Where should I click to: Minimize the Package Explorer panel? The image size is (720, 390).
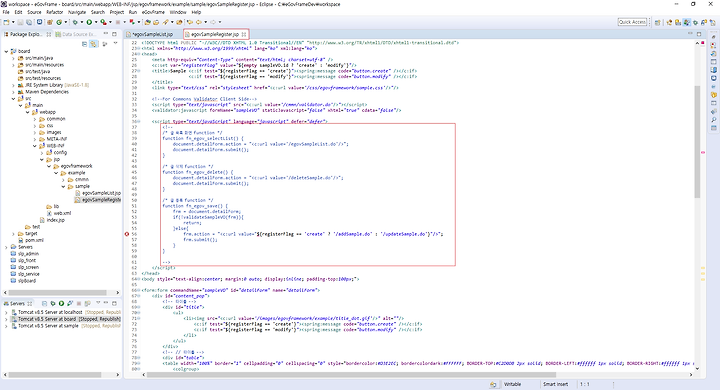106,34
